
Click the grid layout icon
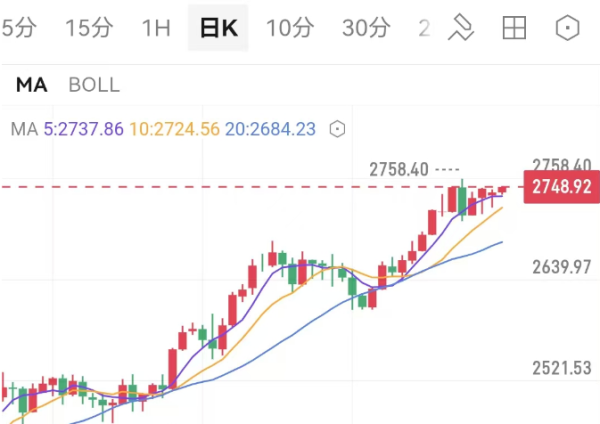click(x=514, y=28)
